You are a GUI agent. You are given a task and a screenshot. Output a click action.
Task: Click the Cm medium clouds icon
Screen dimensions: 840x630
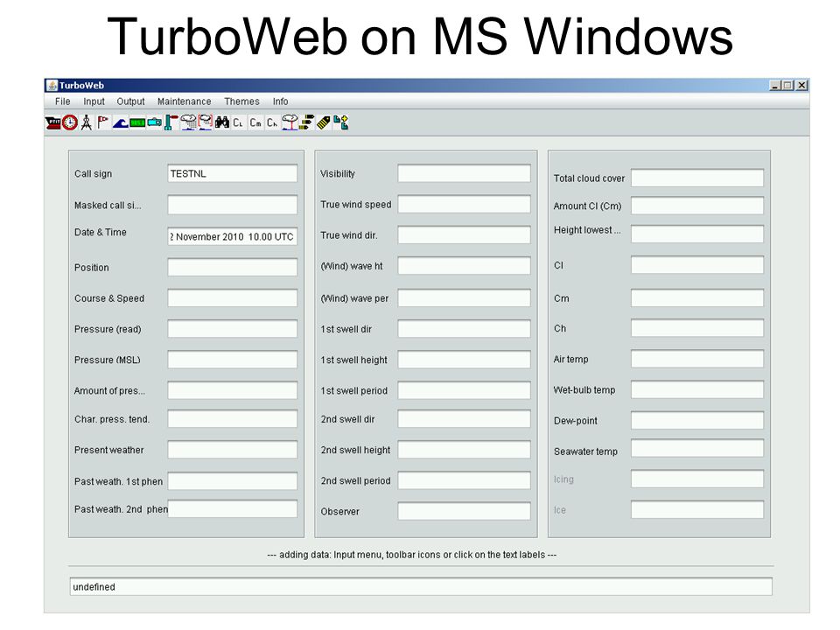pyautogui.click(x=255, y=122)
